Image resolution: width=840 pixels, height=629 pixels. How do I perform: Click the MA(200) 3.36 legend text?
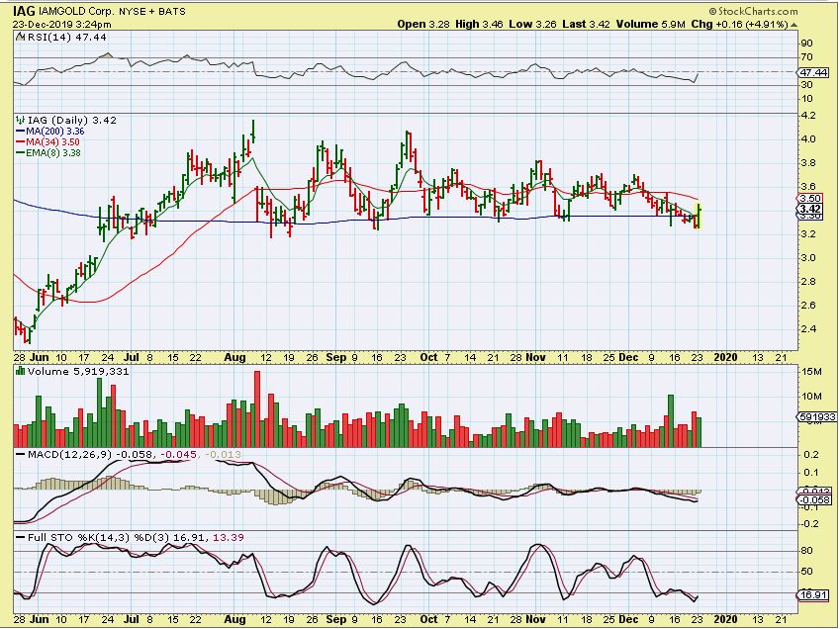(55, 132)
